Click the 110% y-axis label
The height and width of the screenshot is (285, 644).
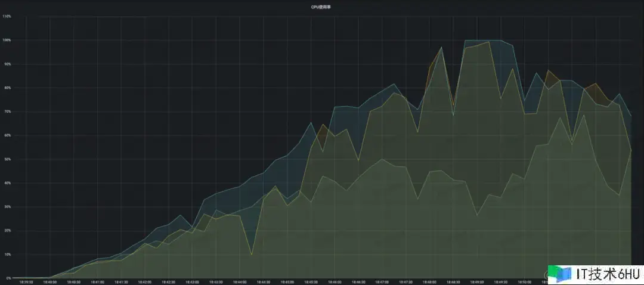pos(7,16)
